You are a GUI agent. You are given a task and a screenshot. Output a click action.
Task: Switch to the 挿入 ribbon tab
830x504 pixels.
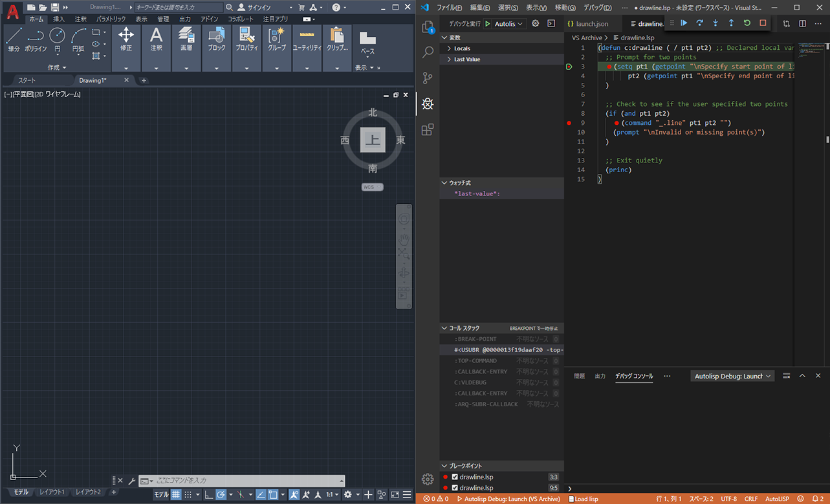[x=59, y=19]
